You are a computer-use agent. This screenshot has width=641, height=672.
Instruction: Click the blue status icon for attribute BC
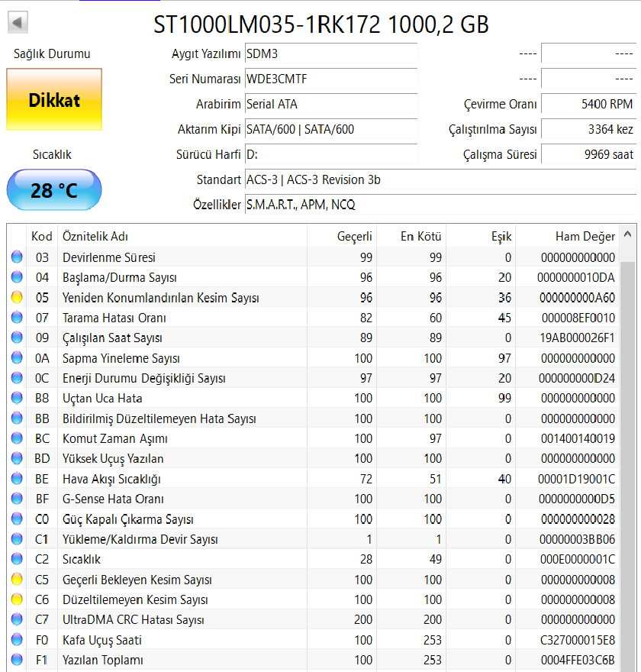tap(17, 438)
